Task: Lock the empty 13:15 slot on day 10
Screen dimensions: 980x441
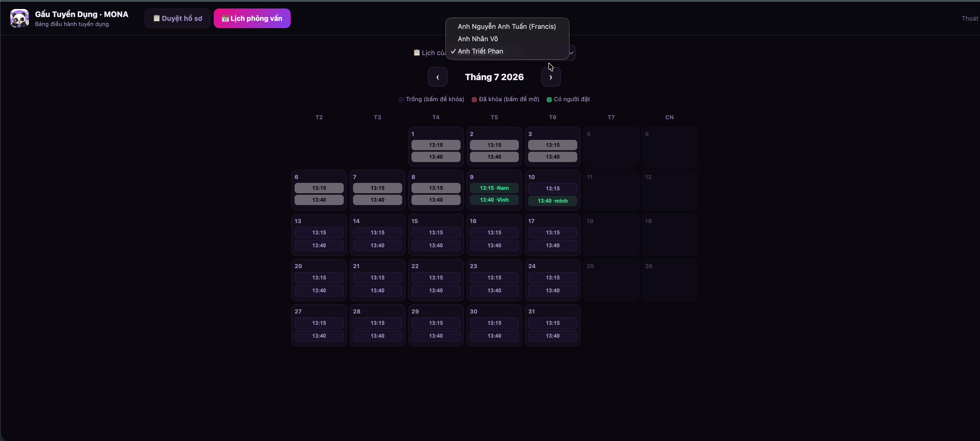Action: [552, 188]
